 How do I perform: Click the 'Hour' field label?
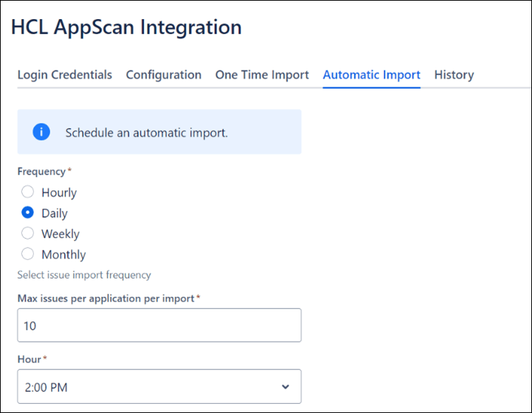point(29,359)
